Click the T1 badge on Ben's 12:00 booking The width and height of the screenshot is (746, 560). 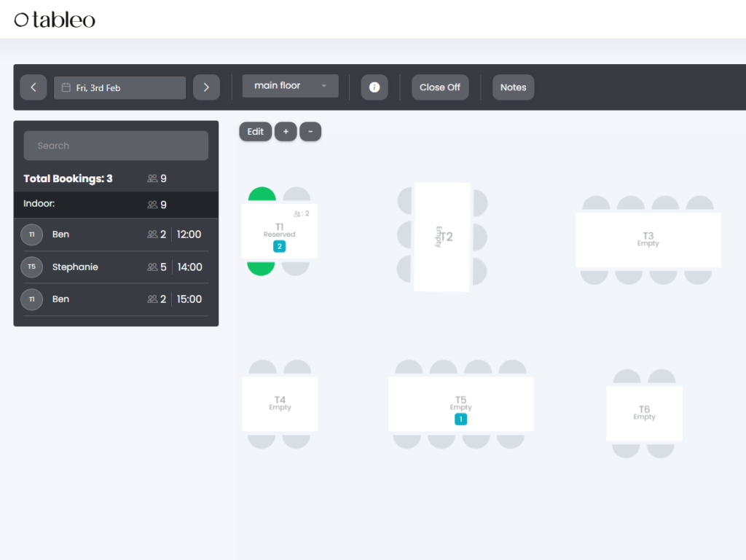pyautogui.click(x=32, y=234)
